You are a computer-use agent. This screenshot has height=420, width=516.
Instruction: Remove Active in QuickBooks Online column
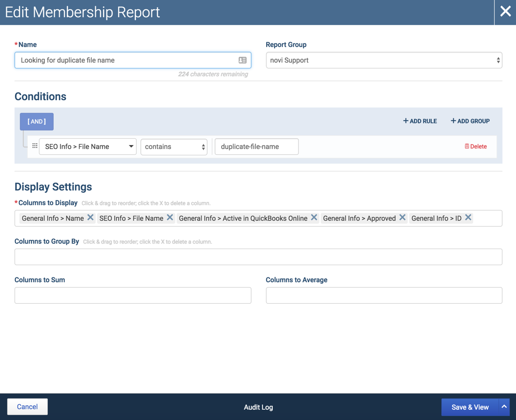click(314, 218)
